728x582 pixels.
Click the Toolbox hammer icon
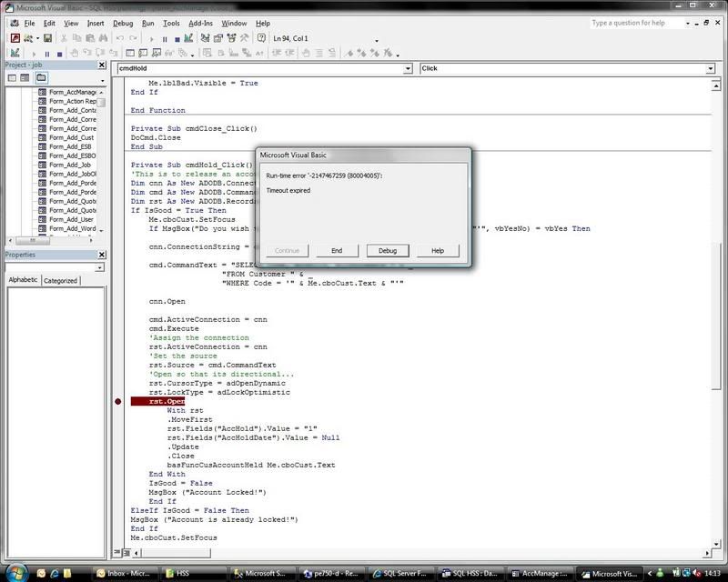(244, 38)
